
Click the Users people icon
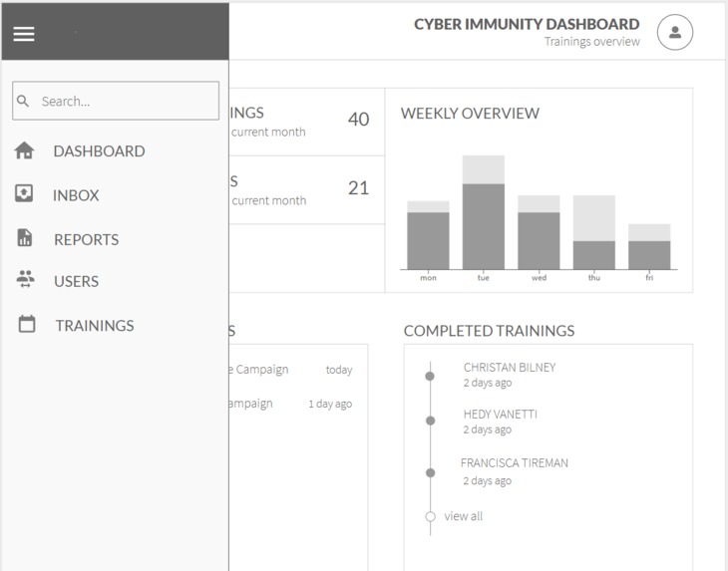pos(26,279)
